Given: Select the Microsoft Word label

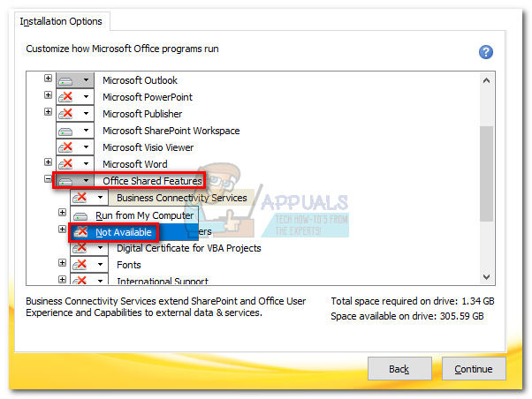Looking at the screenshot, I should (134, 164).
